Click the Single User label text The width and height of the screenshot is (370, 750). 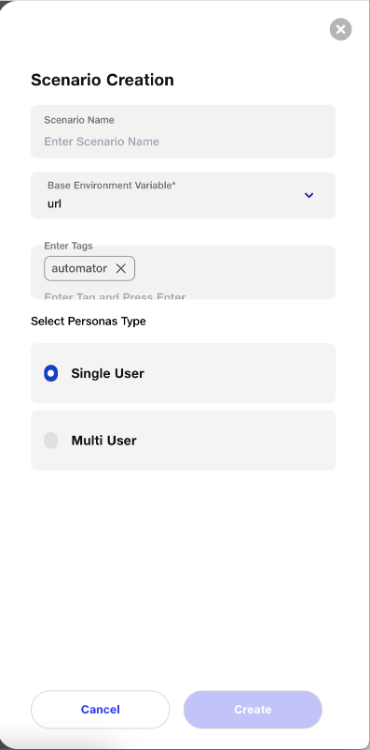point(108,373)
